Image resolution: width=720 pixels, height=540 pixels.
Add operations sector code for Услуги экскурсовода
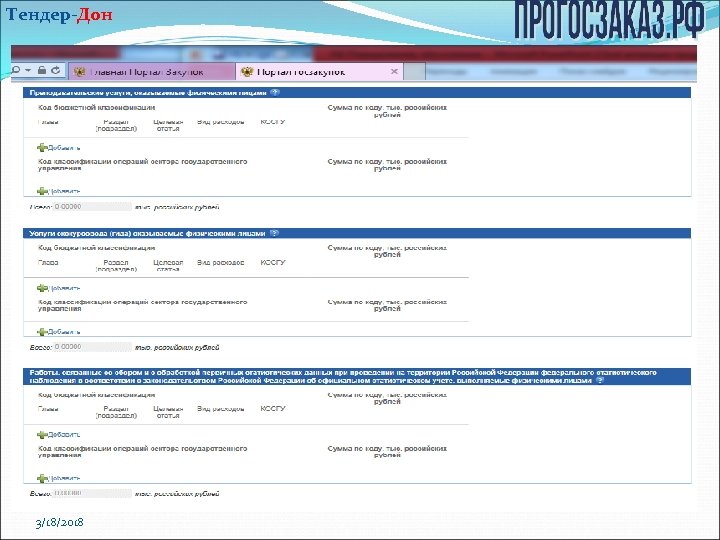(59, 332)
